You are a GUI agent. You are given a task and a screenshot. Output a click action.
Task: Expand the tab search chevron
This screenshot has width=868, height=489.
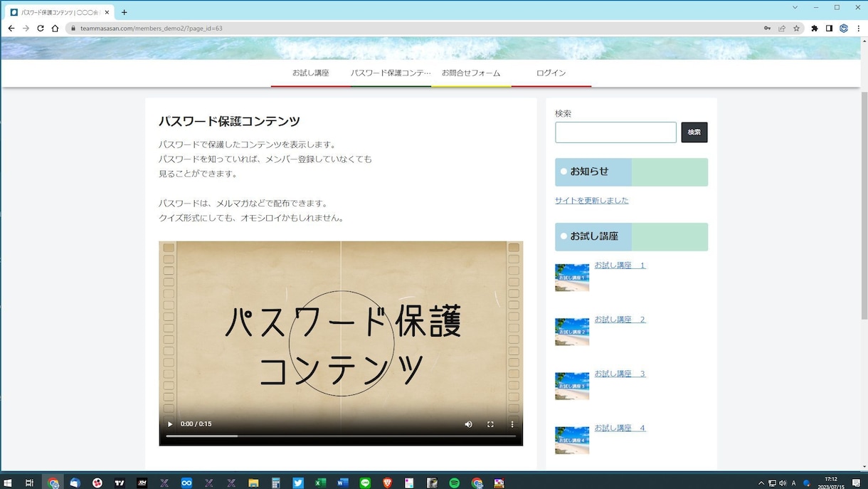tap(795, 7)
